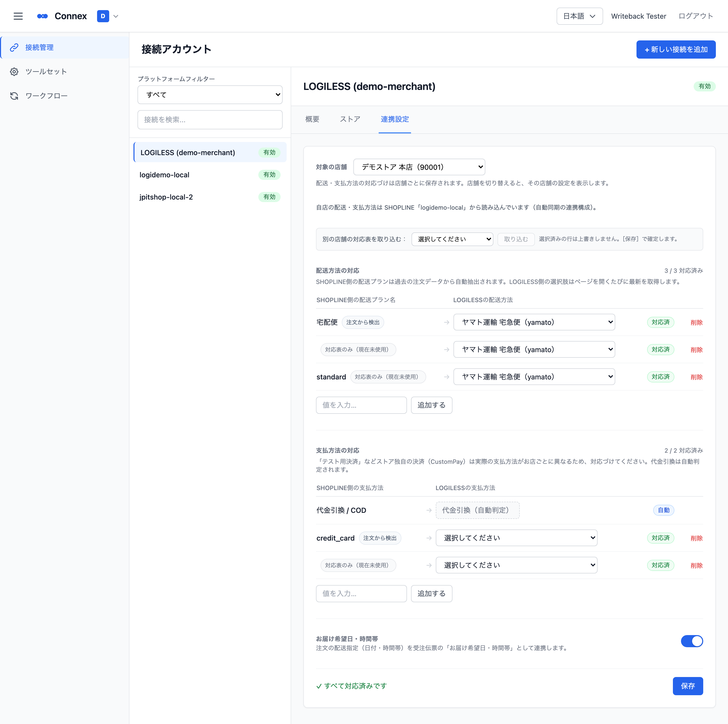The image size is (728, 724).
Task: Click the Writeback Tester user name
Action: tap(638, 16)
